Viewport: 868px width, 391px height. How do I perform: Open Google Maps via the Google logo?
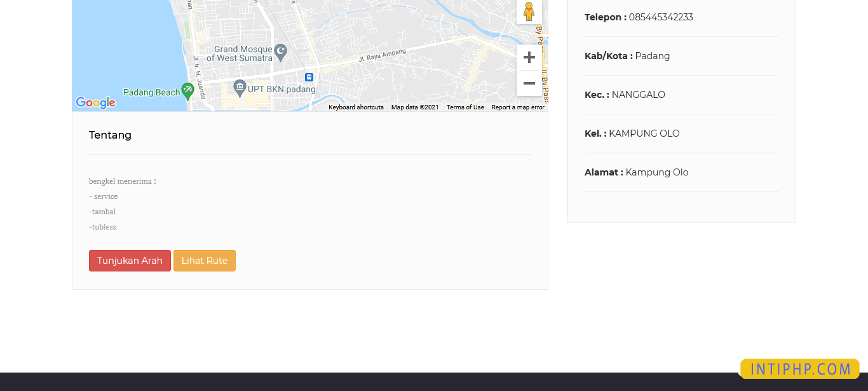click(95, 102)
